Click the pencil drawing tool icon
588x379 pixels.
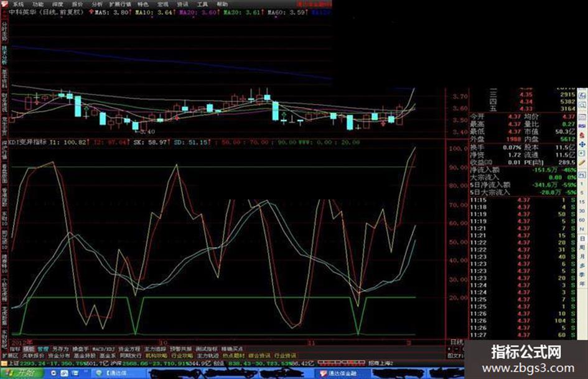point(582,163)
